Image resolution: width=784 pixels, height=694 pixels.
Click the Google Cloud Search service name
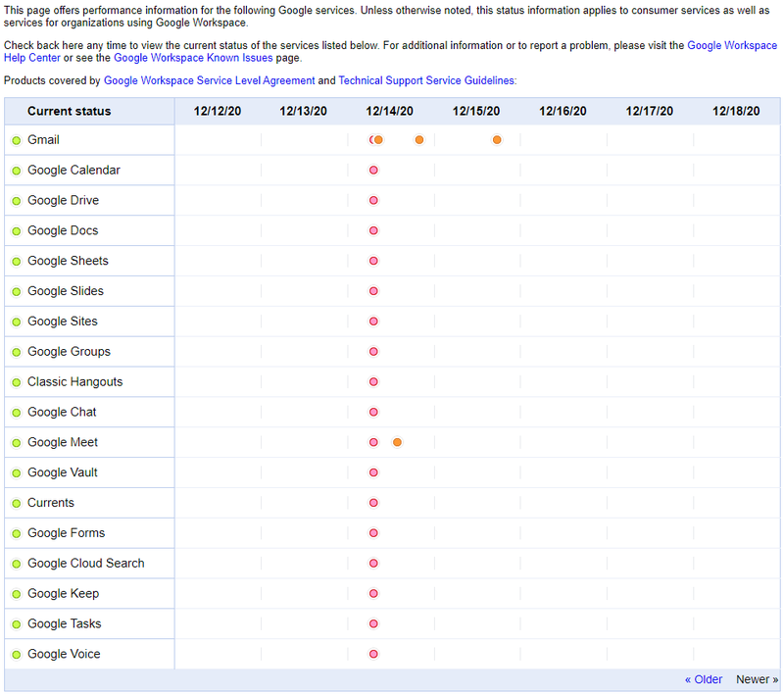[86, 564]
